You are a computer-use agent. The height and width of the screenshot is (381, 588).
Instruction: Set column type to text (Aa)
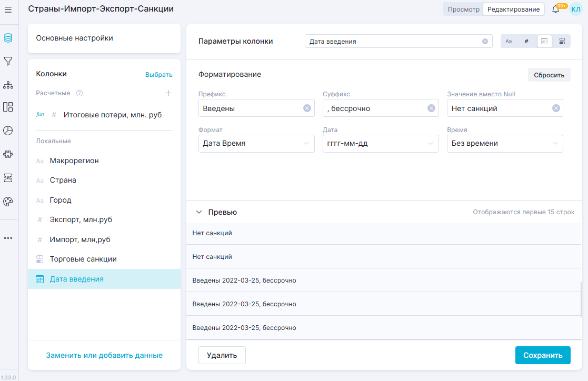pyautogui.click(x=509, y=41)
